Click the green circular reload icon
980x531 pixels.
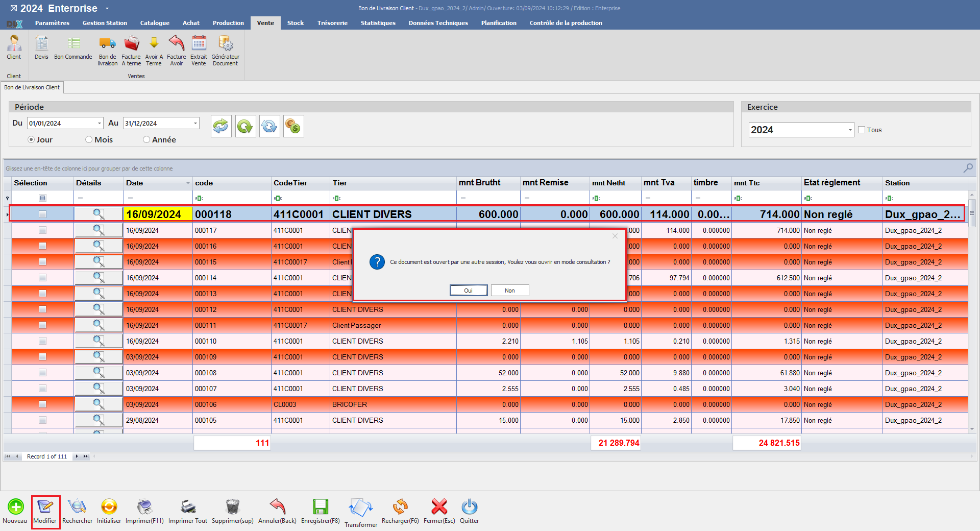pyautogui.click(x=246, y=126)
